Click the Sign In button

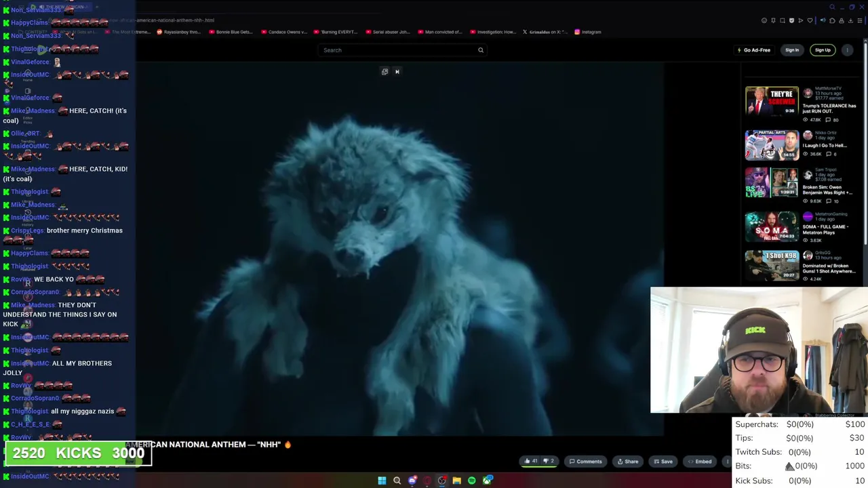click(792, 50)
